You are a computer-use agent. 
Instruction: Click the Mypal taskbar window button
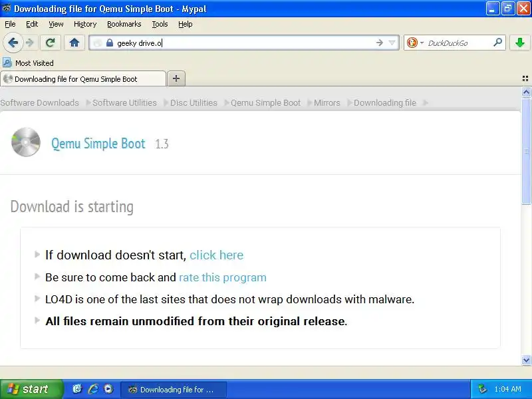174,389
